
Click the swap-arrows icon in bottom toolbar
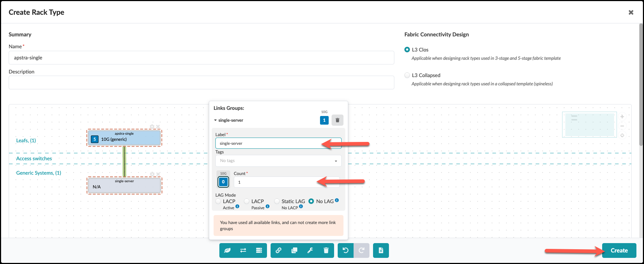click(243, 250)
